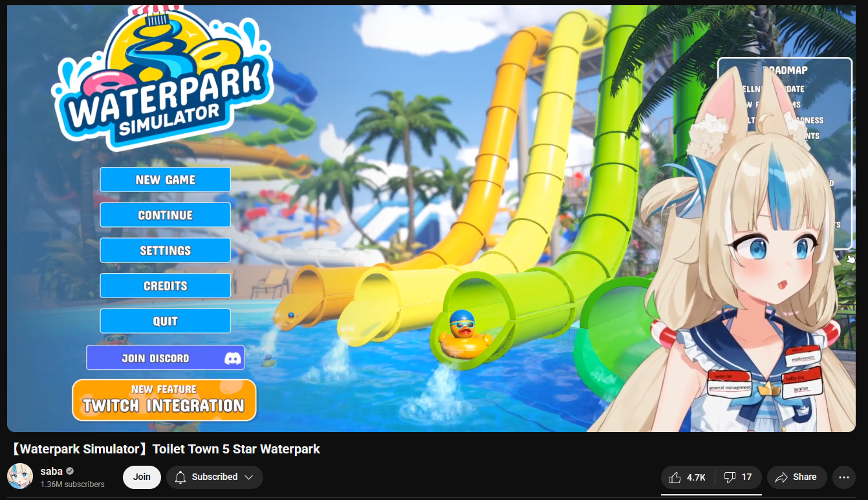Click the '1.36M subscribers' text
The image size is (868, 500).
pos(72,484)
